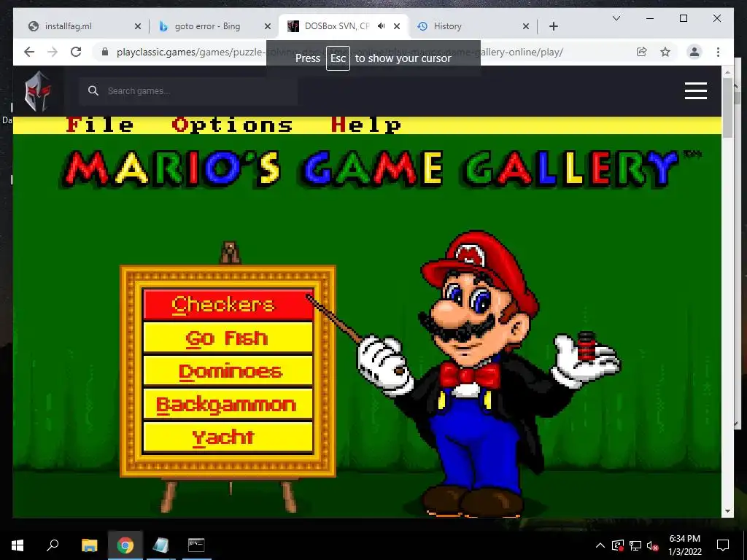Click the Esc key hint in fullscreen notice
Image resolution: width=747 pixels, height=560 pixels.
click(x=338, y=58)
